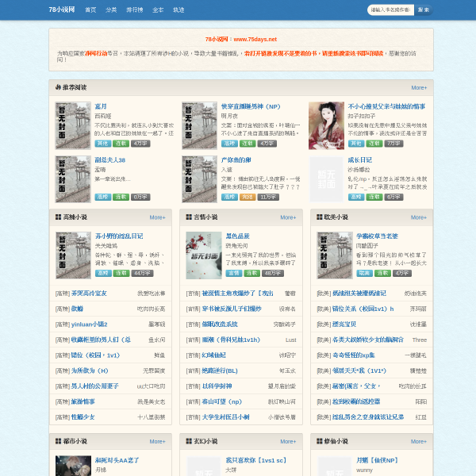The image size is (476, 476).
Task: Open the 耽美 row 错位关系（校园1v1）h
Action: click(x=363, y=309)
